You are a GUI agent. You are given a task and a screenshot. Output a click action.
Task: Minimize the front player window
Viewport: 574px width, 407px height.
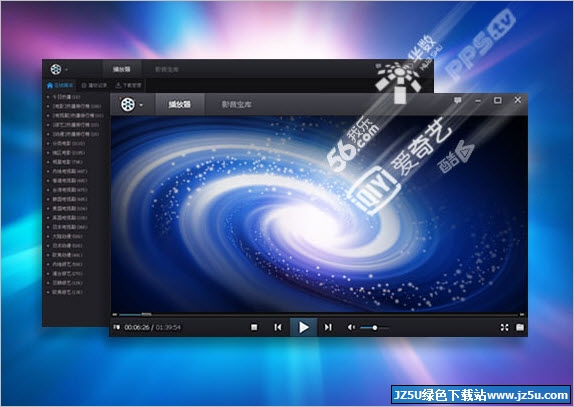478,101
